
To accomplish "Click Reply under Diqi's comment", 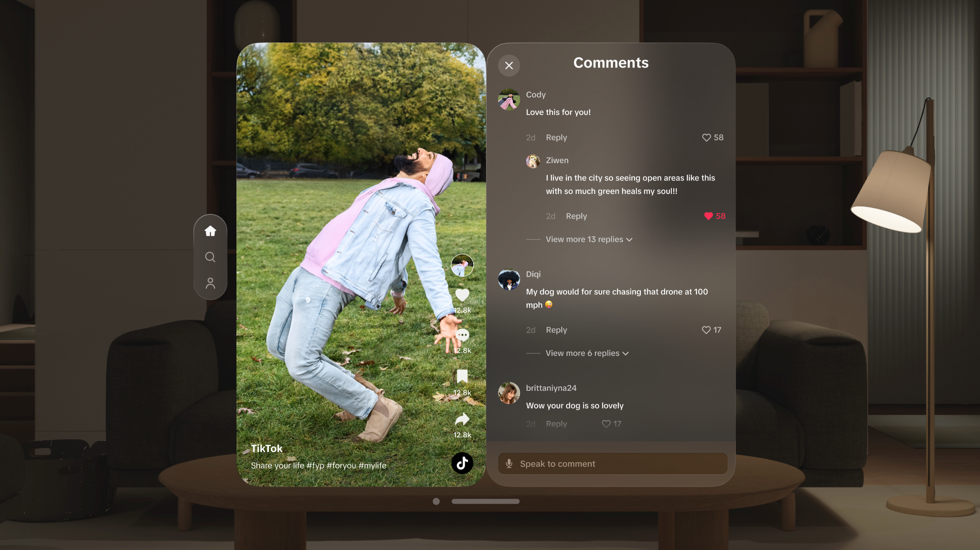I will tap(556, 330).
